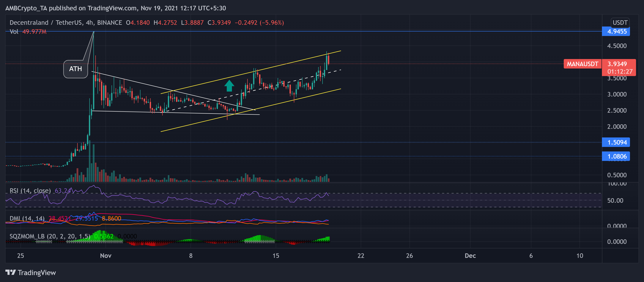
Task: Click the 3.9349 current price label
Action: pos(617,64)
